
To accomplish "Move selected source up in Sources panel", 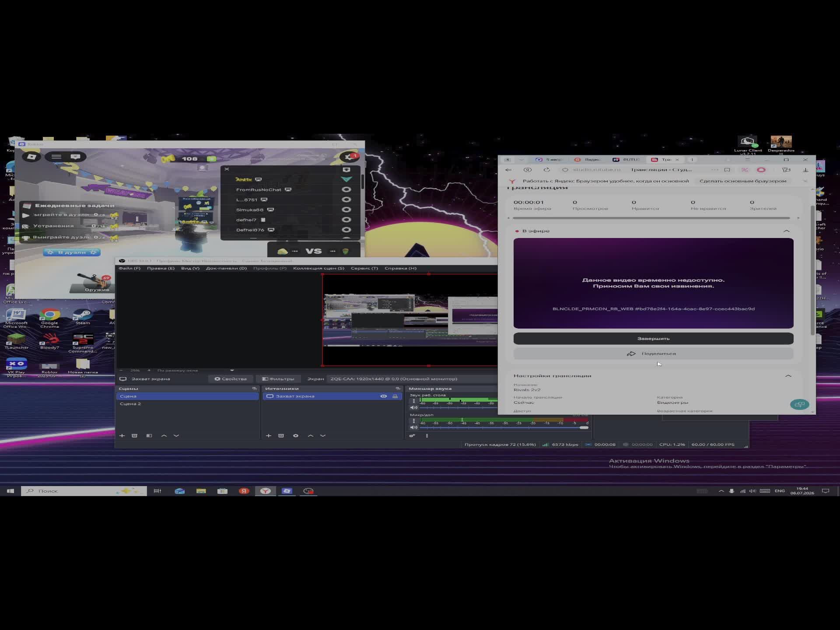I will pos(311,435).
